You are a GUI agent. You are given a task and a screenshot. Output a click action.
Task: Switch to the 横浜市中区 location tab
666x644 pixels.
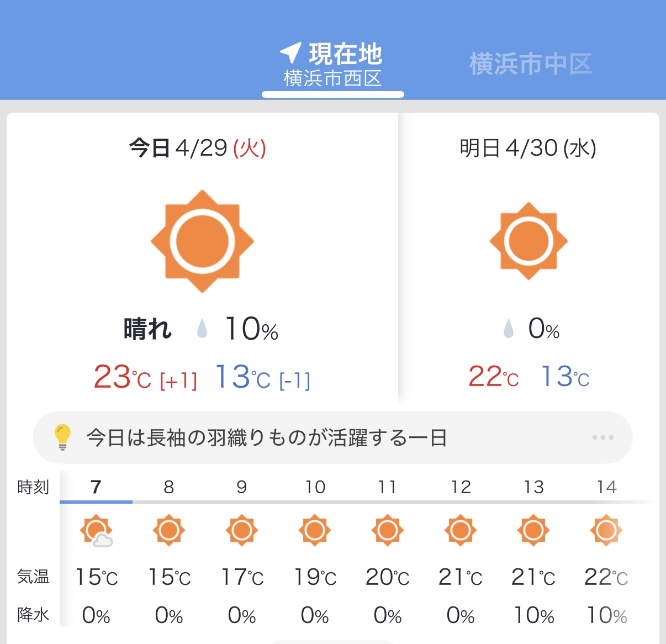coord(530,64)
